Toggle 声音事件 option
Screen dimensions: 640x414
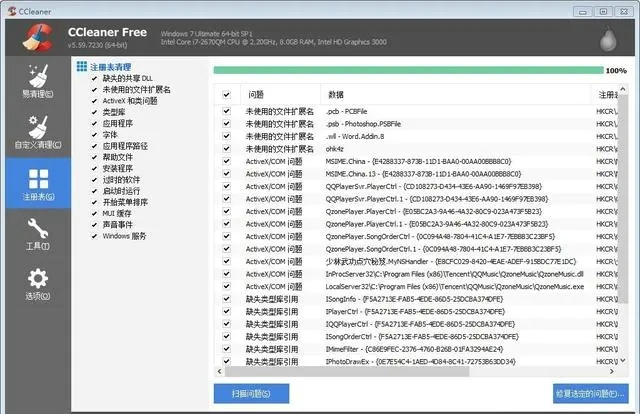tap(94, 225)
